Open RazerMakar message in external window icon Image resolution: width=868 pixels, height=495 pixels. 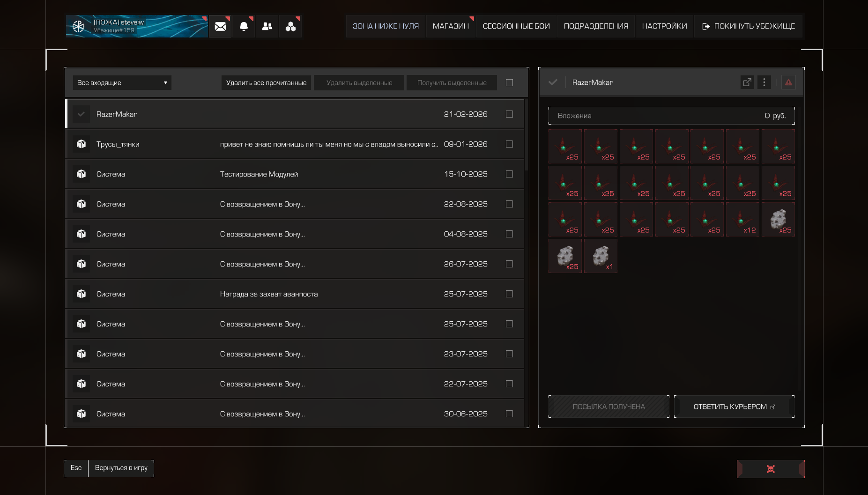(747, 82)
